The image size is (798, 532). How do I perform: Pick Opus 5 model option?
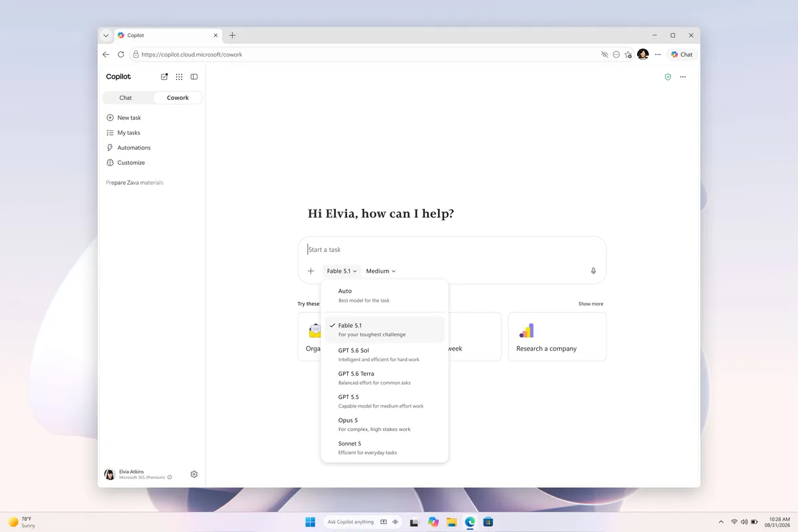[x=384, y=424]
